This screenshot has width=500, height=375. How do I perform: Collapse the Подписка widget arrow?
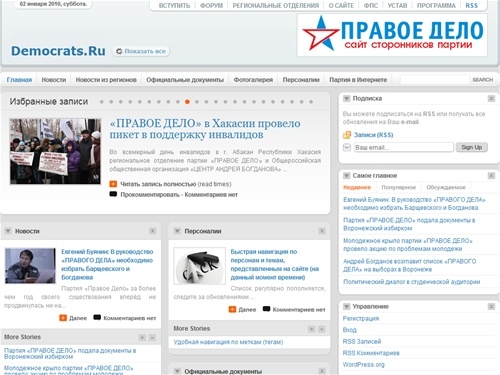pyautogui.click(x=347, y=99)
